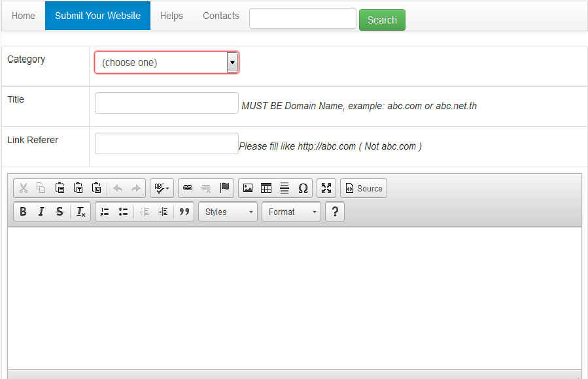The image size is (588, 379).
Task: Insert a hyperlink with Link icon
Action: (x=188, y=188)
